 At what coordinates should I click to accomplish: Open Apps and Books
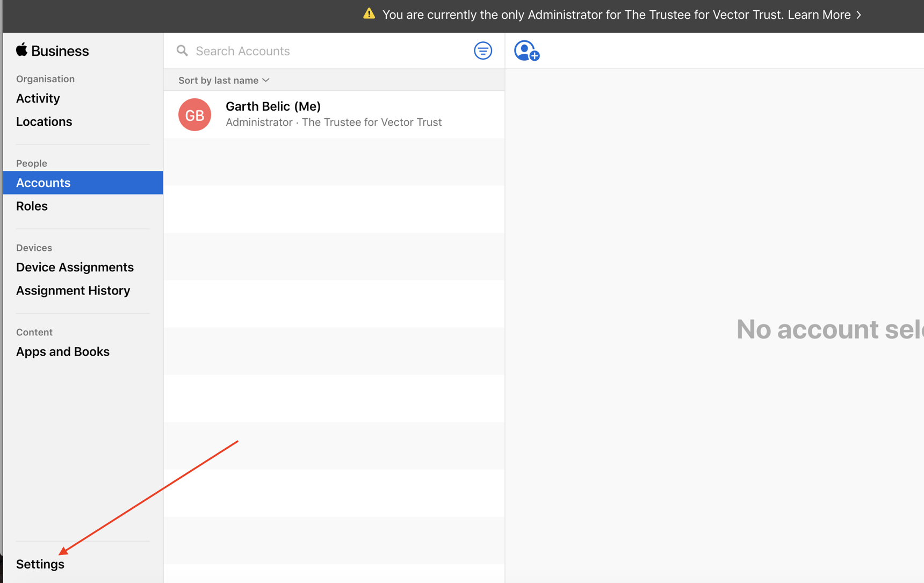63,351
